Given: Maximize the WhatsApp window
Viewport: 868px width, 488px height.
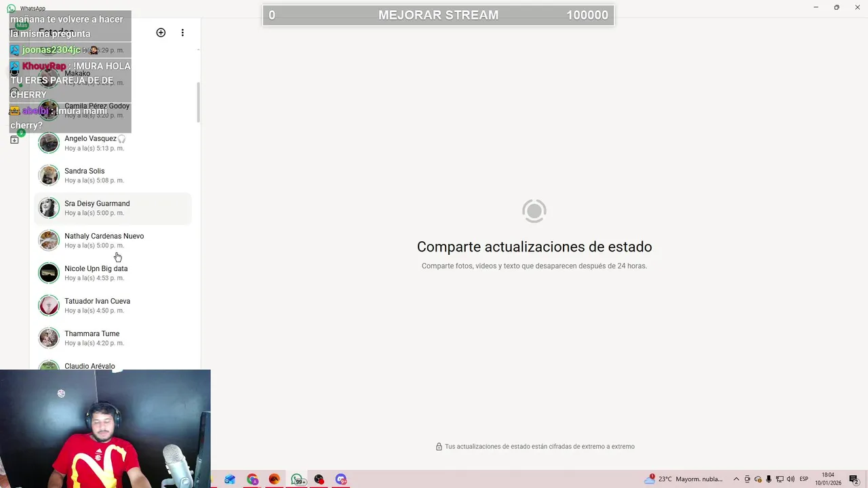Looking at the screenshot, I should point(836,7).
